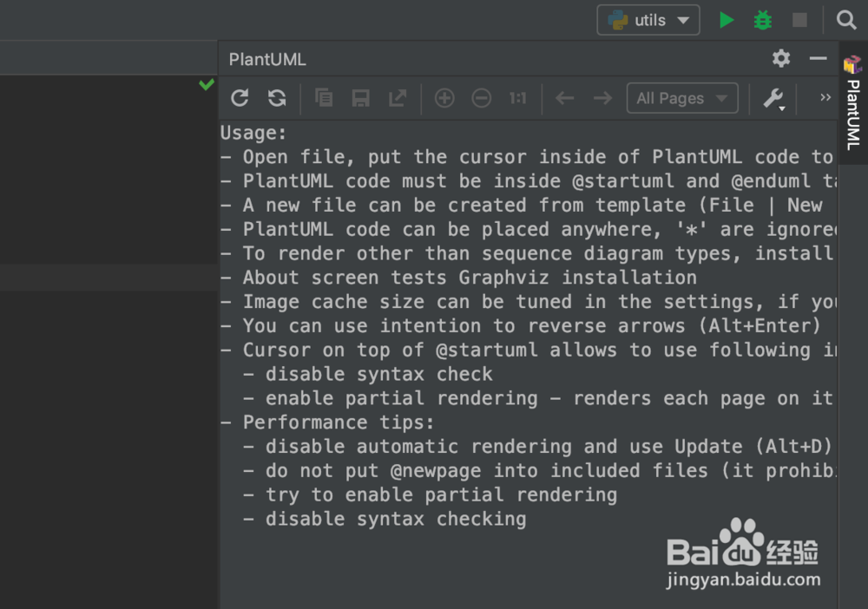Reset zoom to actual size 1:1

point(518,98)
